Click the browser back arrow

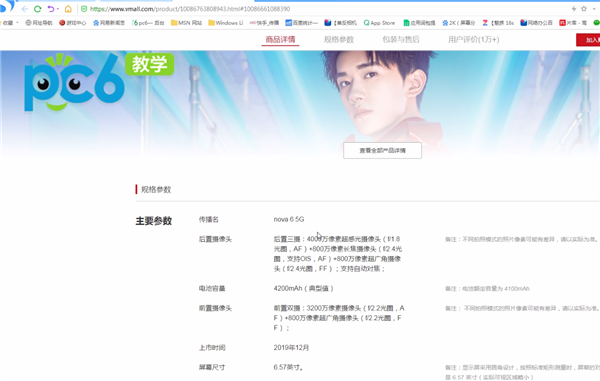point(25,9)
